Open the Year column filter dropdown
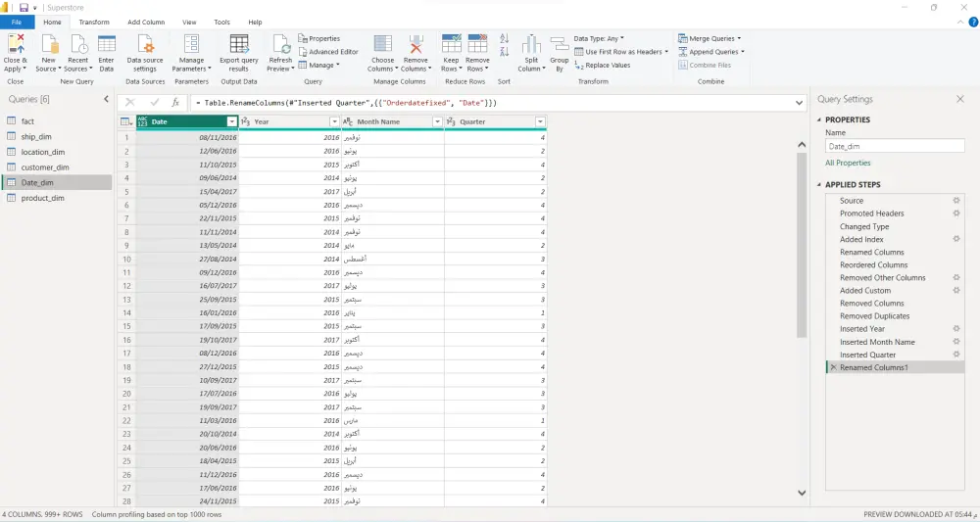The width and height of the screenshot is (980, 522). click(334, 121)
